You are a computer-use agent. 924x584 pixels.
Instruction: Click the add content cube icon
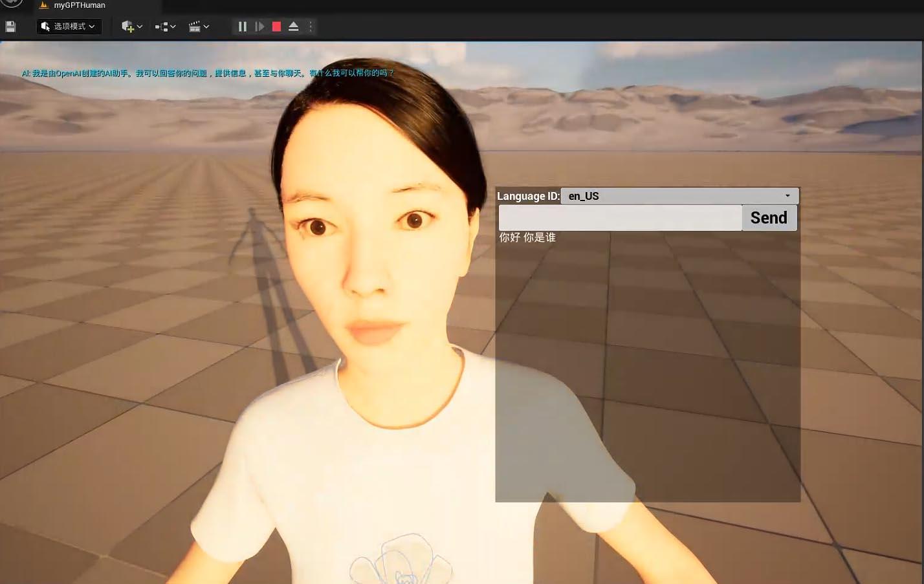(127, 27)
